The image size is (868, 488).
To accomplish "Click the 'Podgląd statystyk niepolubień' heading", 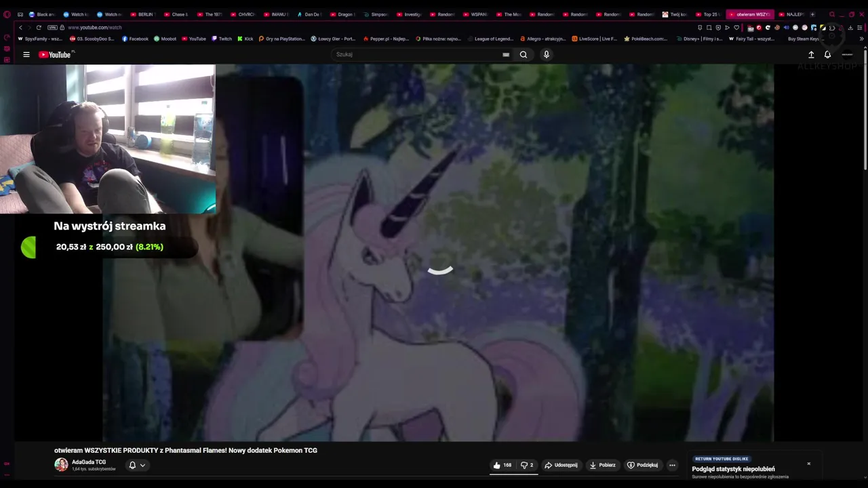I will pos(733,469).
